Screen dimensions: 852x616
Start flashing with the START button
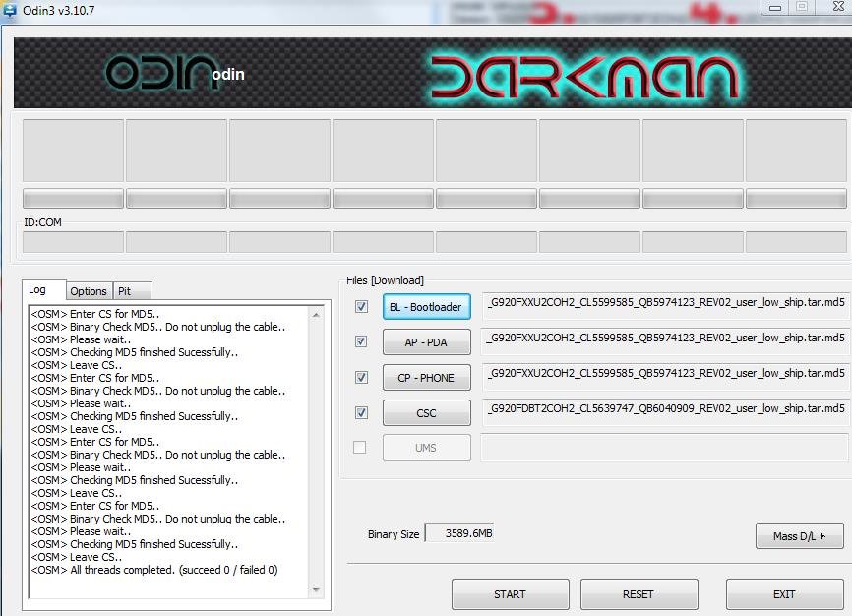511,594
